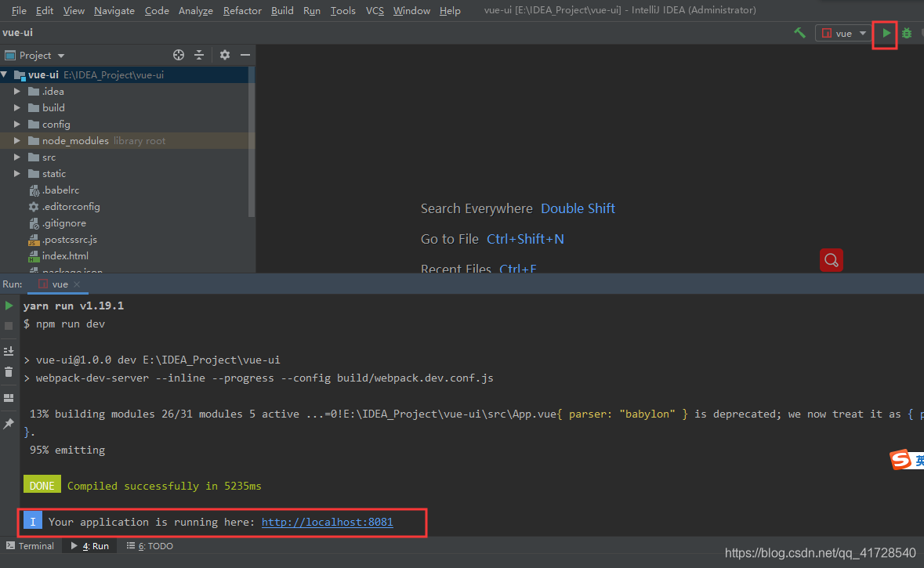Viewport: 924px width, 568px height.
Task: Open the Code menu
Action: 157,11
